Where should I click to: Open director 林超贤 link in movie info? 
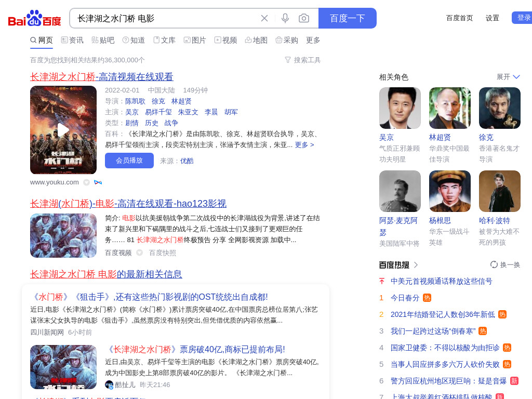(181, 101)
